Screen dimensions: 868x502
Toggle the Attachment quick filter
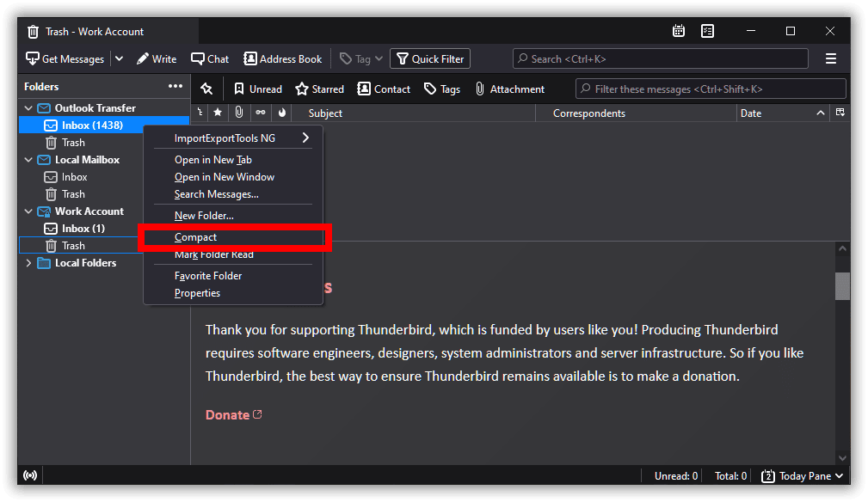[509, 89]
